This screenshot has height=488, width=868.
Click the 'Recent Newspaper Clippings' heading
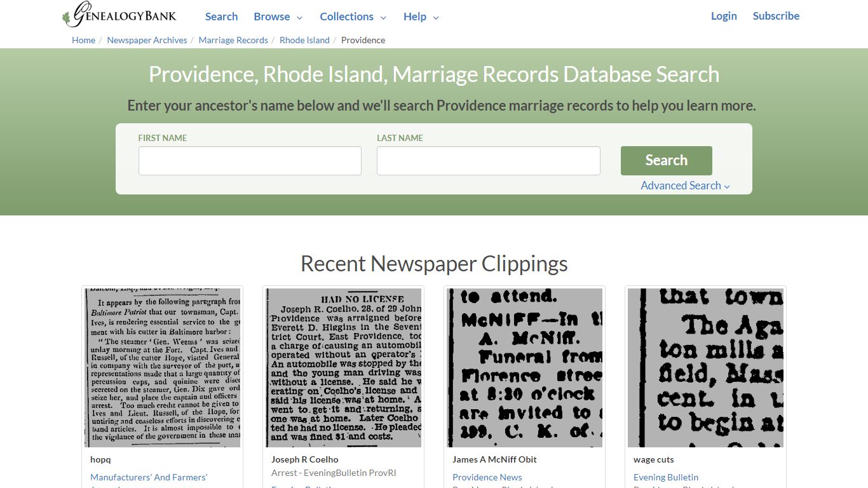point(434,264)
